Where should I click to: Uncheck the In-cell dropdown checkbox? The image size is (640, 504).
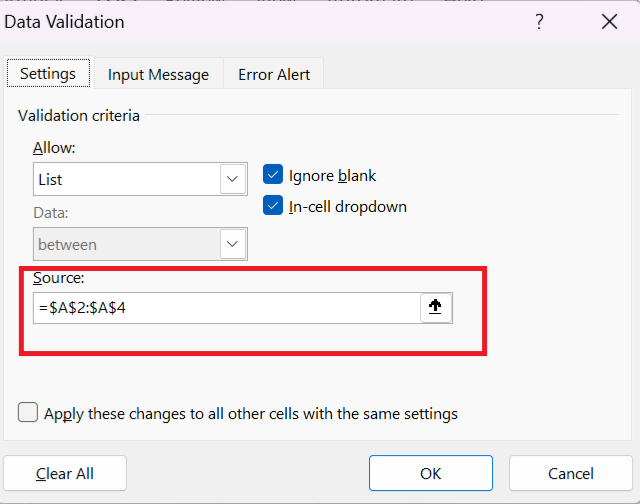click(273, 206)
